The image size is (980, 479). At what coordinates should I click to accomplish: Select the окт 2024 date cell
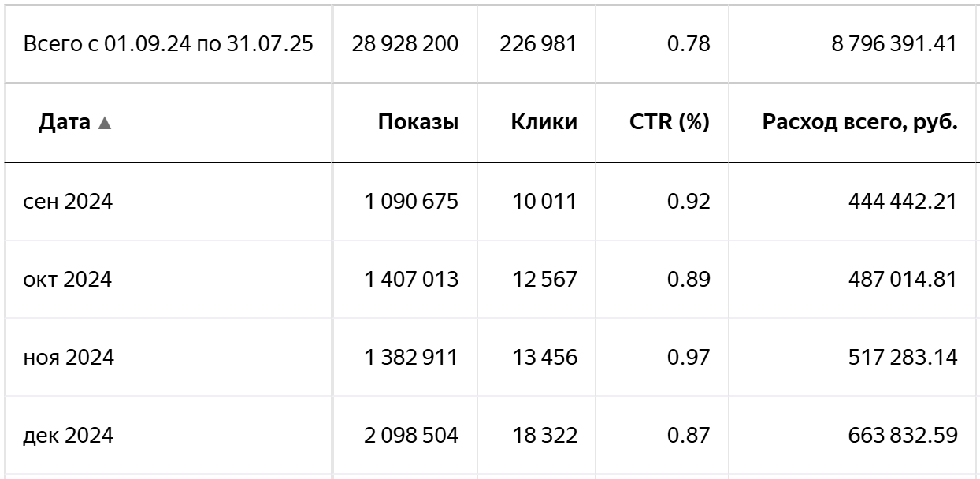68,280
